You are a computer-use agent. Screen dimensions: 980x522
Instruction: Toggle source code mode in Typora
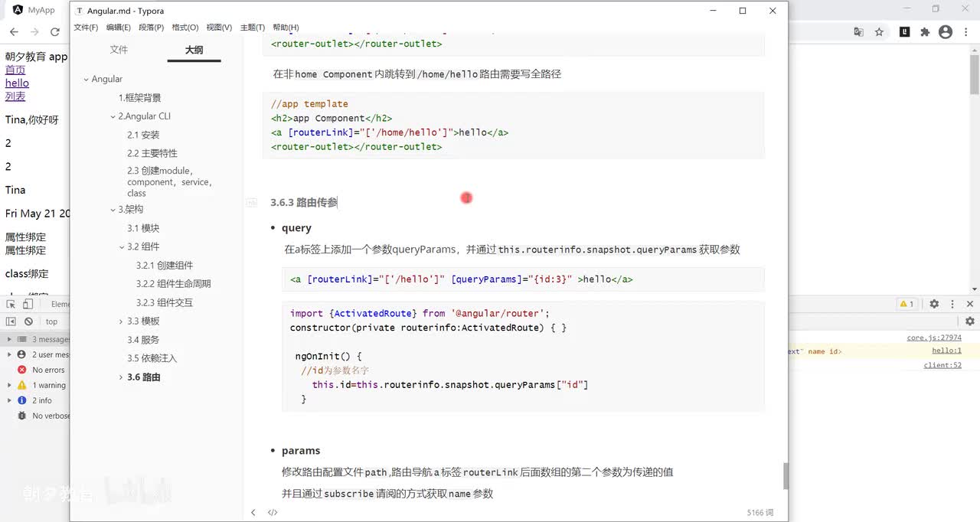click(273, 513)
